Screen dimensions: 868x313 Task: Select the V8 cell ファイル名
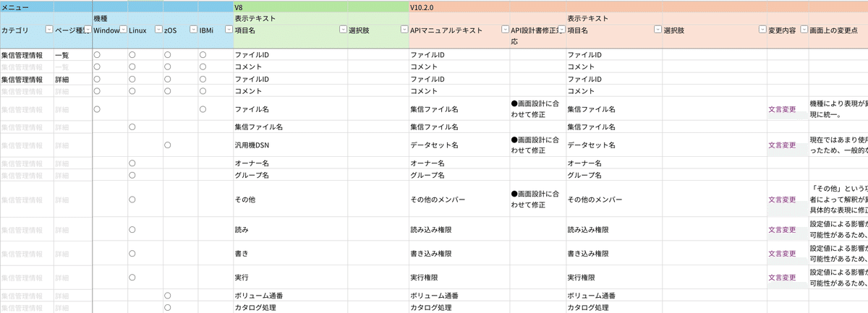(290, 108)
